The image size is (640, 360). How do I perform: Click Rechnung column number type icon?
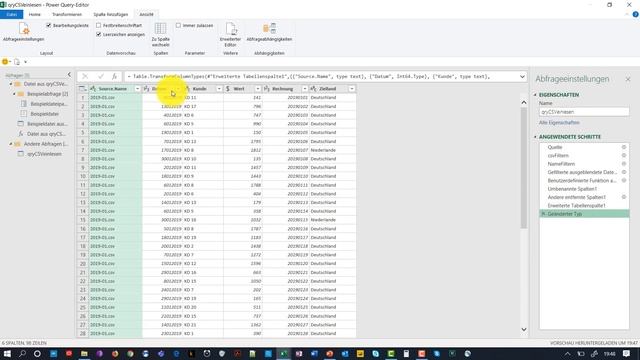tap(267, 89)
